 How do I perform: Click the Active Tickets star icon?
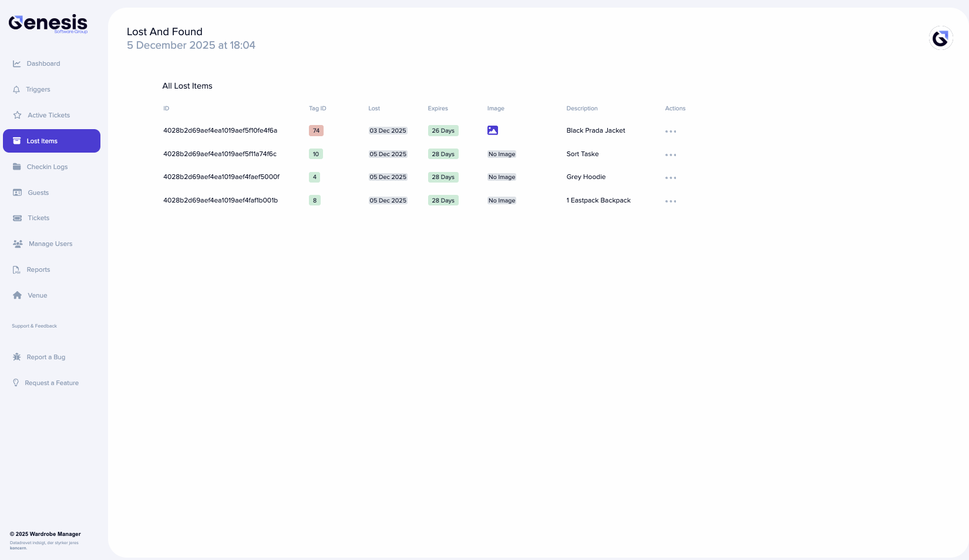click(x=16, y=115)
